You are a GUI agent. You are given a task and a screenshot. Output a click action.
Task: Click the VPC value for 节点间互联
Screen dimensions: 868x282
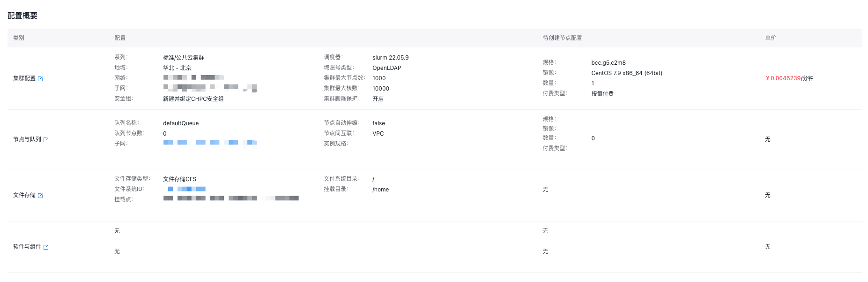coord(378,134)
